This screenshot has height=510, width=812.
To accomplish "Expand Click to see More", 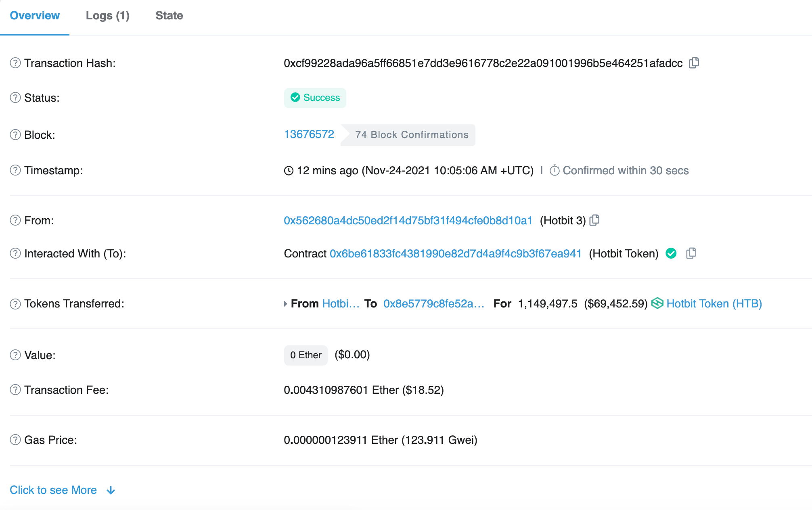I will [x=53, y=490].
